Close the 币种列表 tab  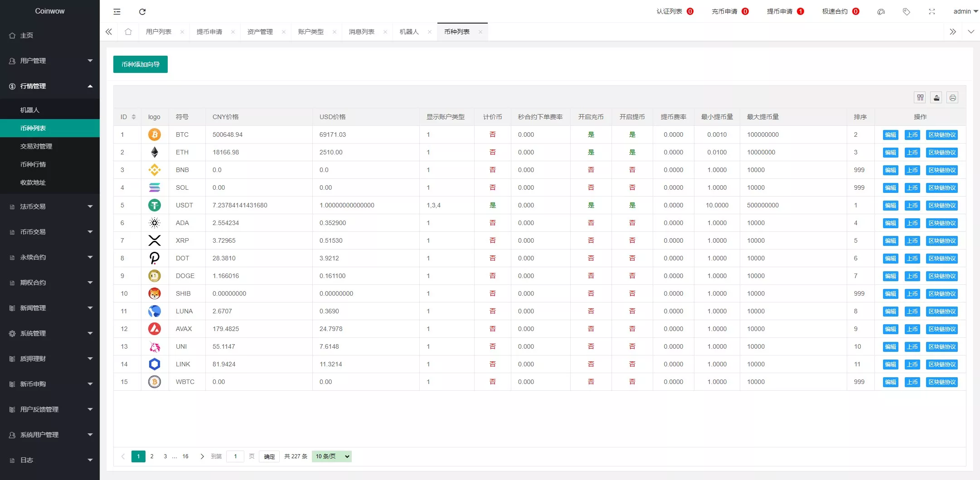pos(480,32)
